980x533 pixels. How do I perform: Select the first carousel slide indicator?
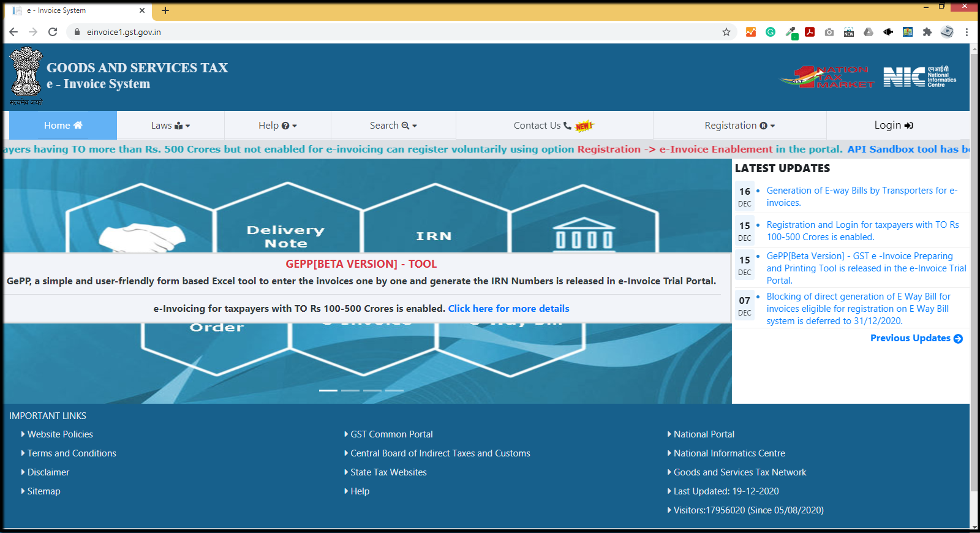(x=328, y=390)
